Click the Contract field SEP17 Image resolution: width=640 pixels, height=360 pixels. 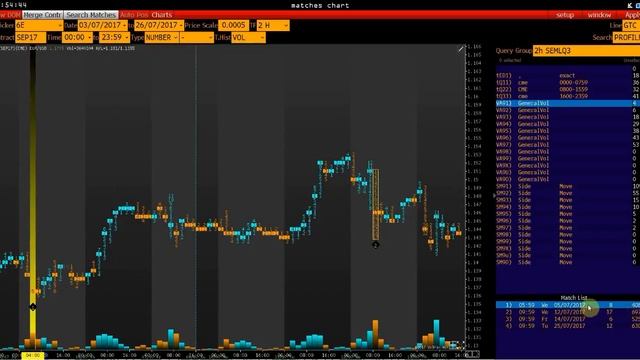click(30, 38)
